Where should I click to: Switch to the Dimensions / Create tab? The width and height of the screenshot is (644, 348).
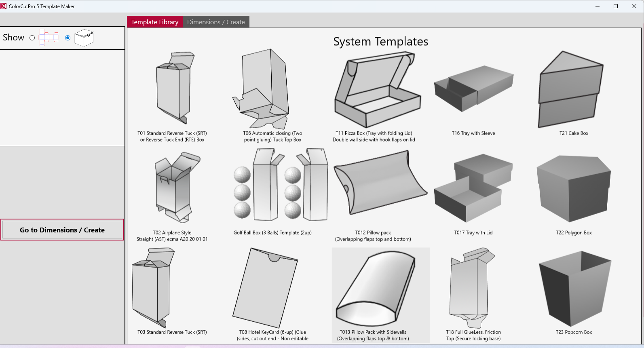[216, 22]
